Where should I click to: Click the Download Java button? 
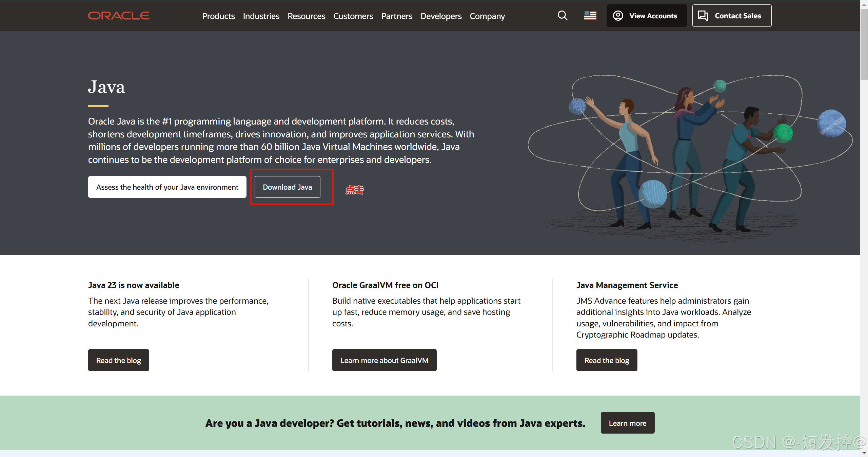pyautogui.click(x=287, y=187)
